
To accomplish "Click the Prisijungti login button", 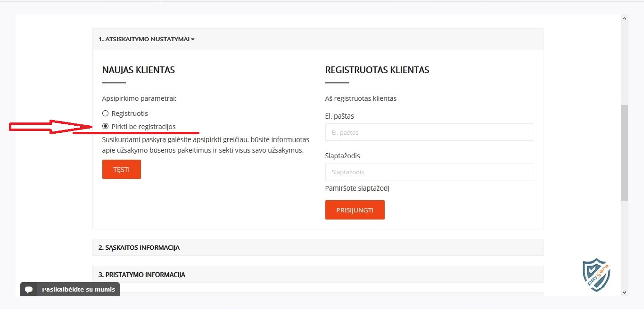I will [355, 210].
